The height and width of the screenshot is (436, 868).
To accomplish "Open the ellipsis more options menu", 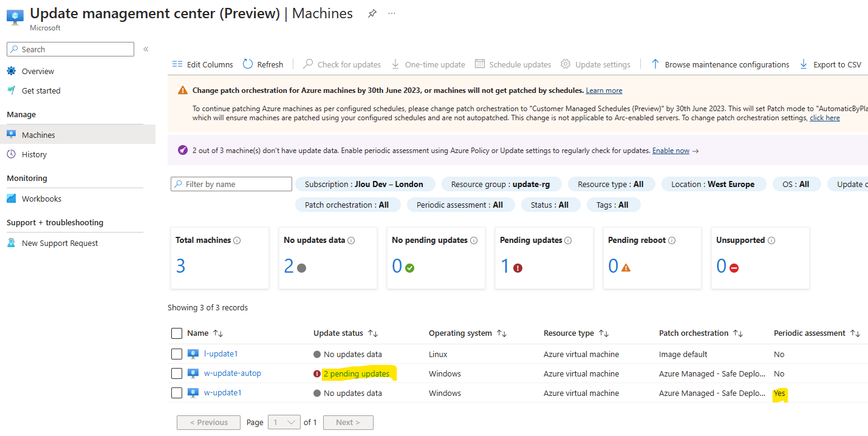I will tap(392, 13).
